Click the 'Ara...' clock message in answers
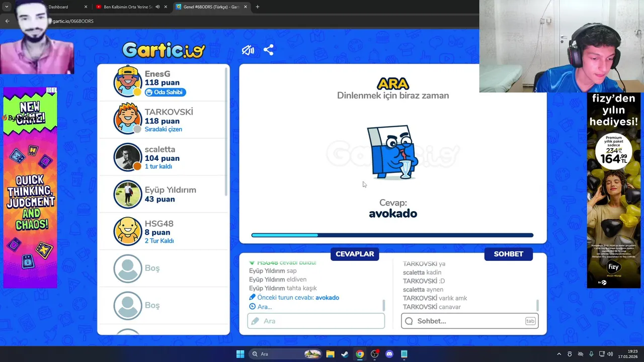The width and height of the screenshot is (644, 362). tap(261, 307)
